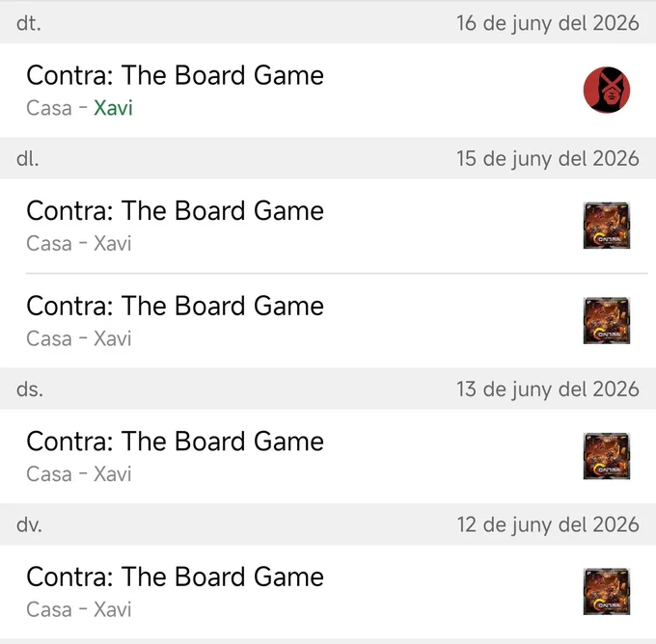Open second Contra title under 15 de juny
656x644 pixels.
click(x=175, y=306)
